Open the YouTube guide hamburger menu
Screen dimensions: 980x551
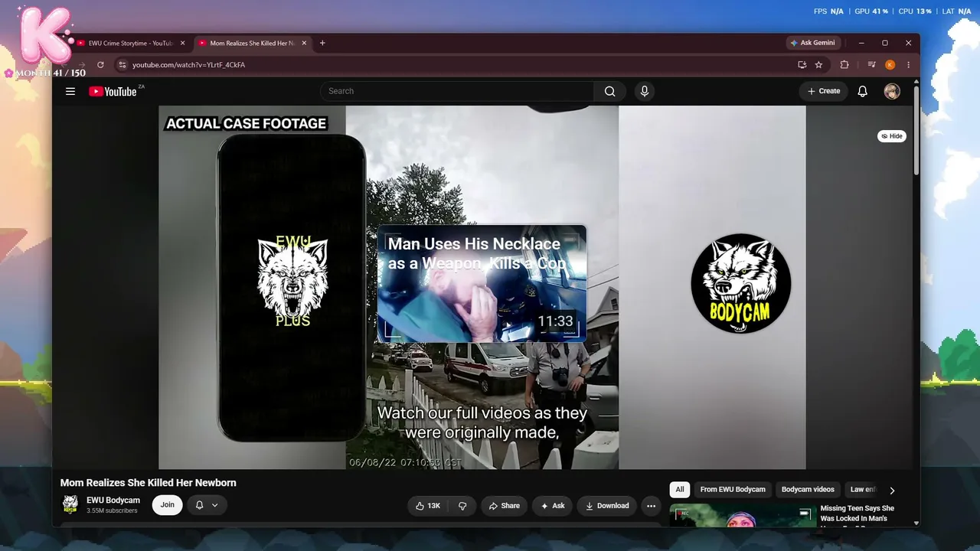point(70,91)
